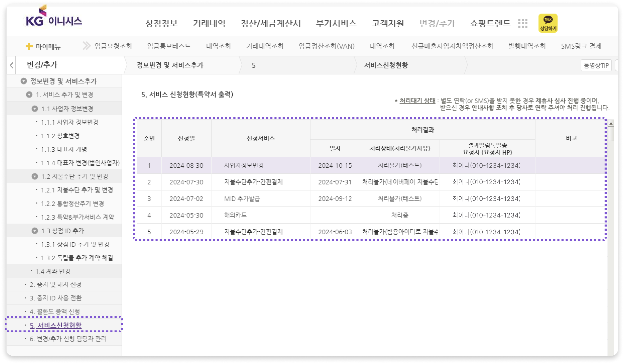Select row with 해외카드 service
The image size is (624, 364).
coord(372,215)
